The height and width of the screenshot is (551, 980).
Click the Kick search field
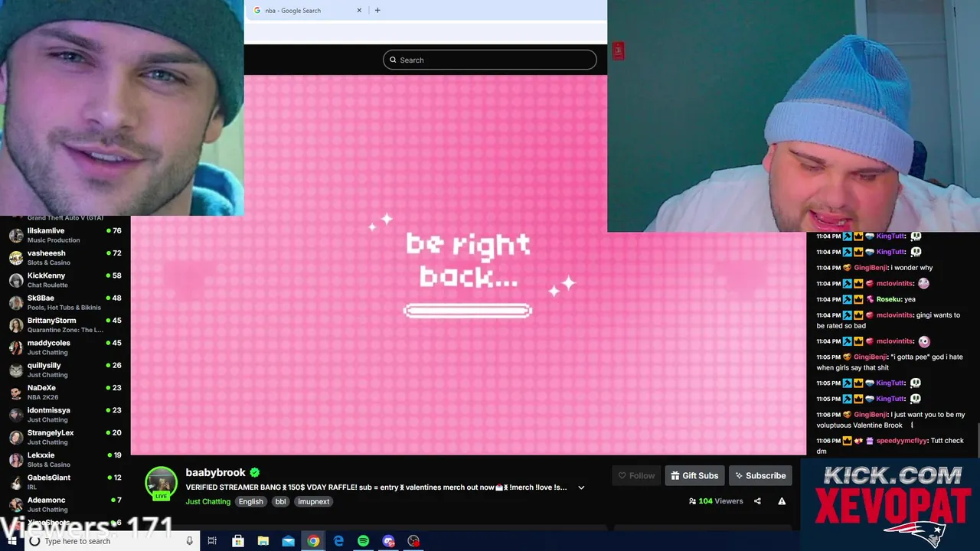point(490,60)
